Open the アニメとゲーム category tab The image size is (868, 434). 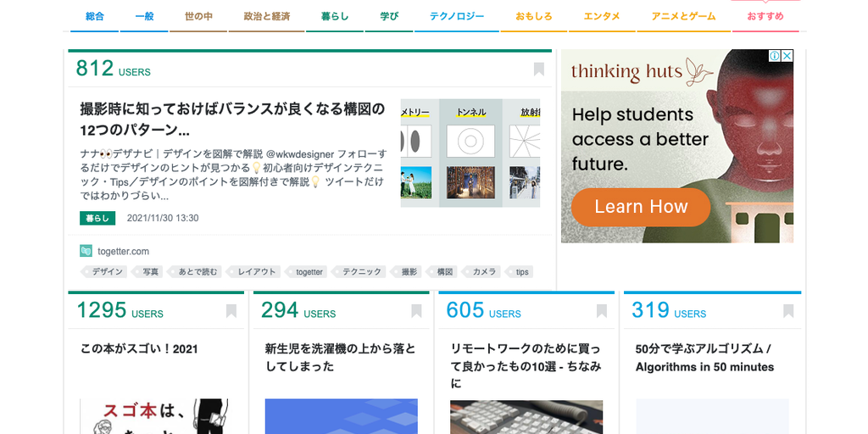pos(684,17)
